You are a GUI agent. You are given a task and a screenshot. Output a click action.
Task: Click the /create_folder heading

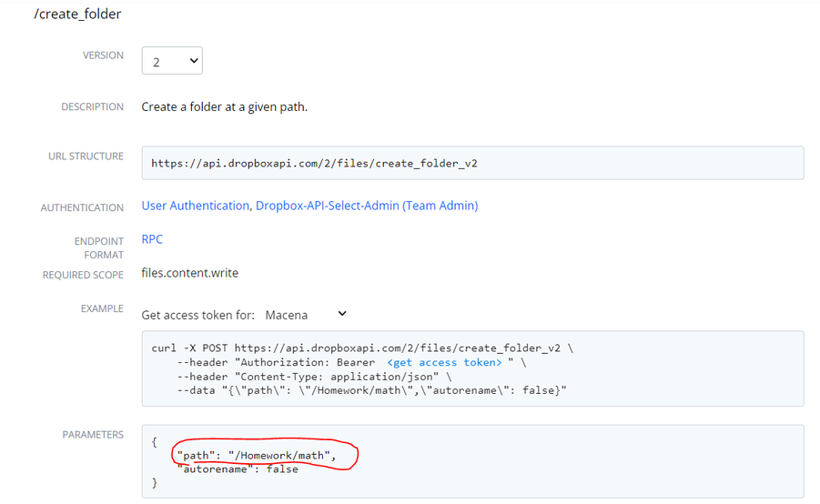(x=77, y=14)
